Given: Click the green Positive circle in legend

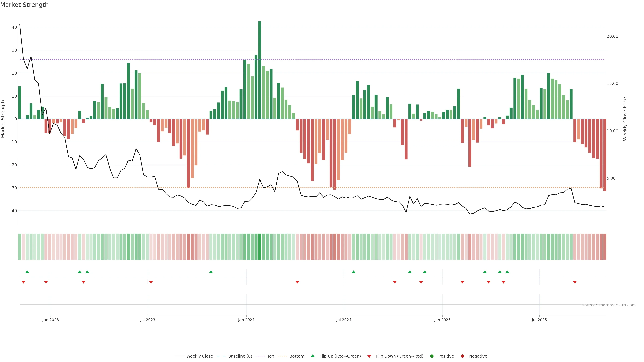Looking at the screenshot, I should 432,356.
